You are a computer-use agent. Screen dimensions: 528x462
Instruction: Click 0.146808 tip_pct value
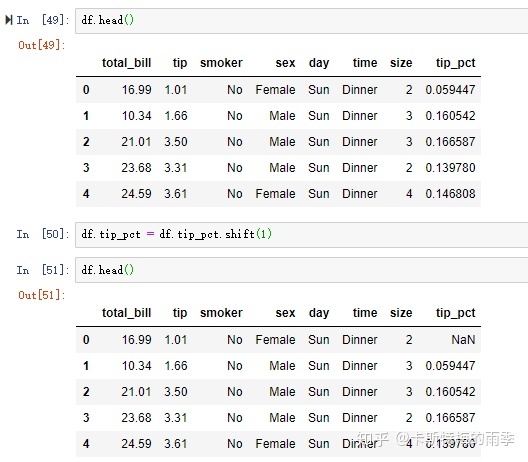[450, 194]
